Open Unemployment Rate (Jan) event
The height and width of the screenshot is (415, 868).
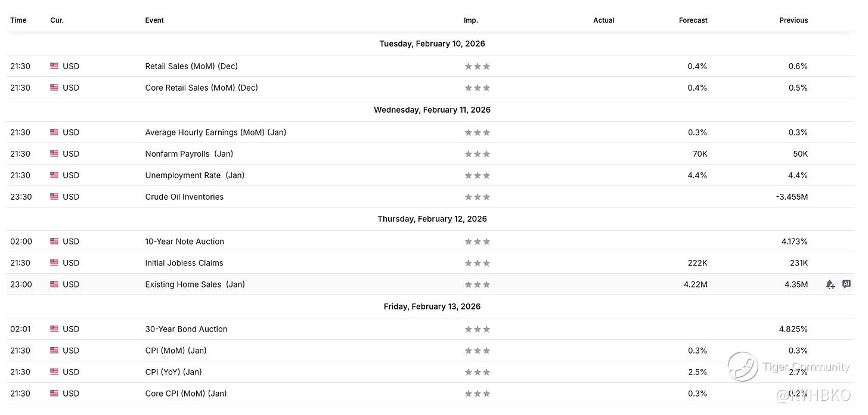coord(194,175)
